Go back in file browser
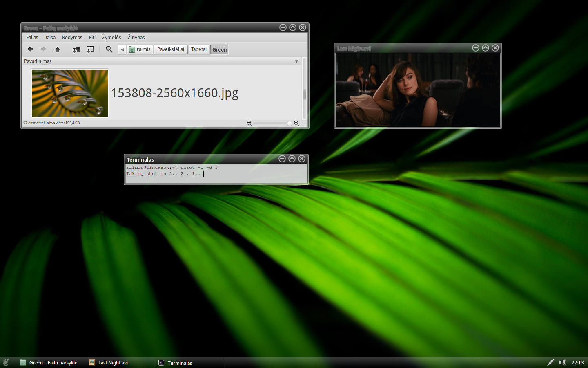The image size is (588, 368). [30, 49]
